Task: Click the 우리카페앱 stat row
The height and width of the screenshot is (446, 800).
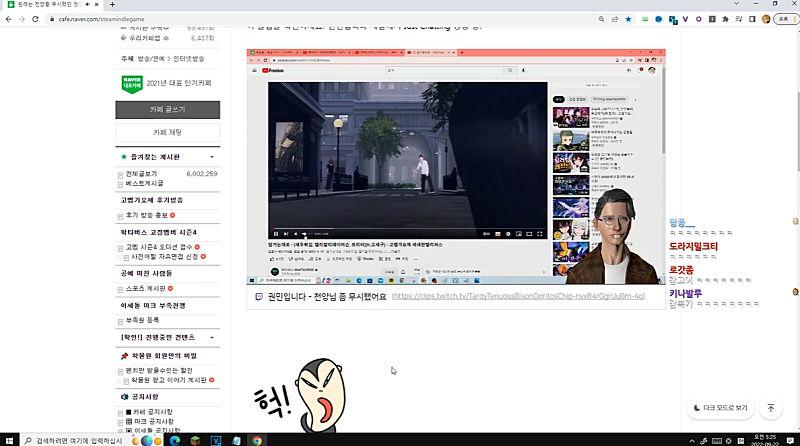Action: (168, 38)
